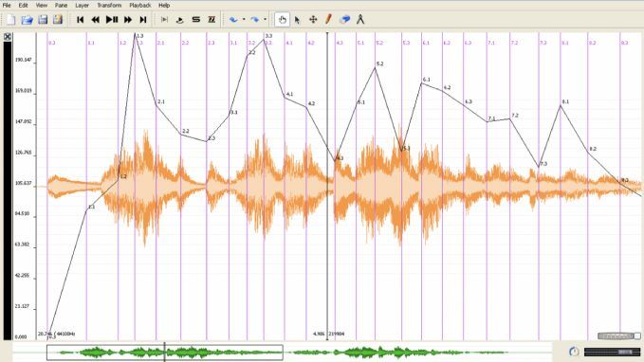Image resolution: width=644 pixels, height=362 pixels.
Task: Select the Erase tool
Action: (x=345, y=19)
